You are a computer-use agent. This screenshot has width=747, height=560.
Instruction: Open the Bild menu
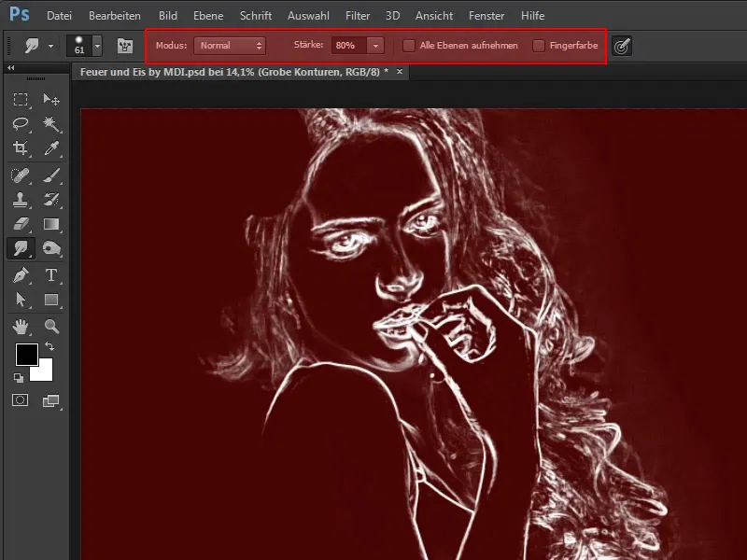(x=168, y=16)
